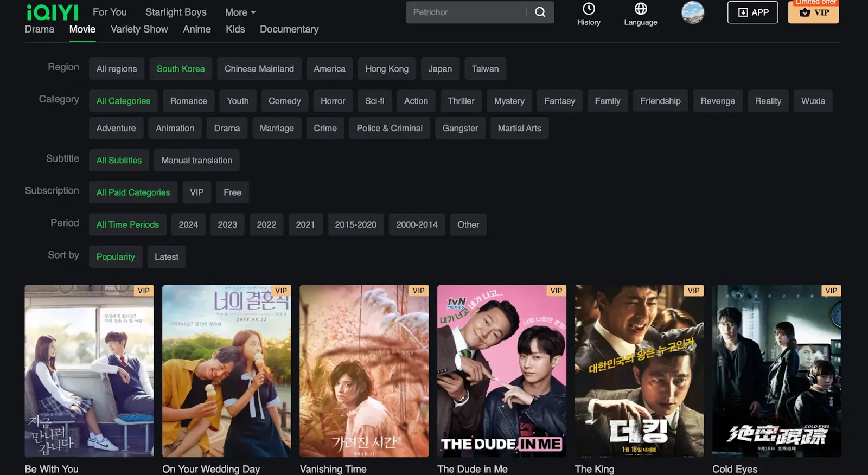
Task: Filter movies by period Other
Action: pos(468,224)
